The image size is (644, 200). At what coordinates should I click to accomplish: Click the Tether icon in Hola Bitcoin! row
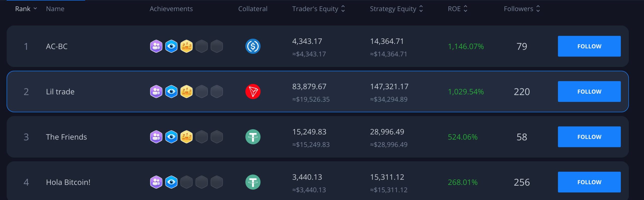(253, 182)
